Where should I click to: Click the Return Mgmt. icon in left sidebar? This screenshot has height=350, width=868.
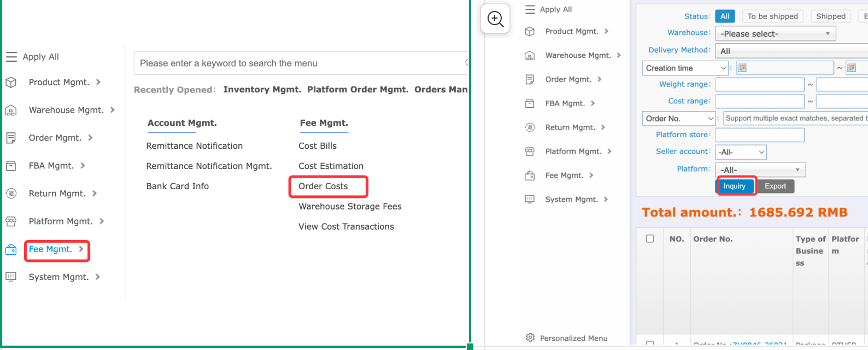[11, 194]
